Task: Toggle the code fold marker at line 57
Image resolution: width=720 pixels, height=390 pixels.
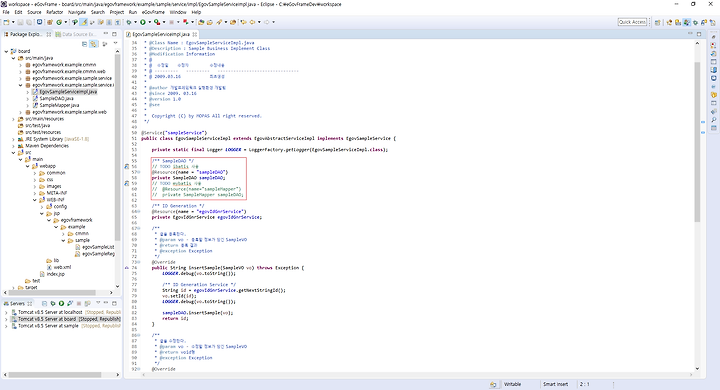Action: coord(139,172)
